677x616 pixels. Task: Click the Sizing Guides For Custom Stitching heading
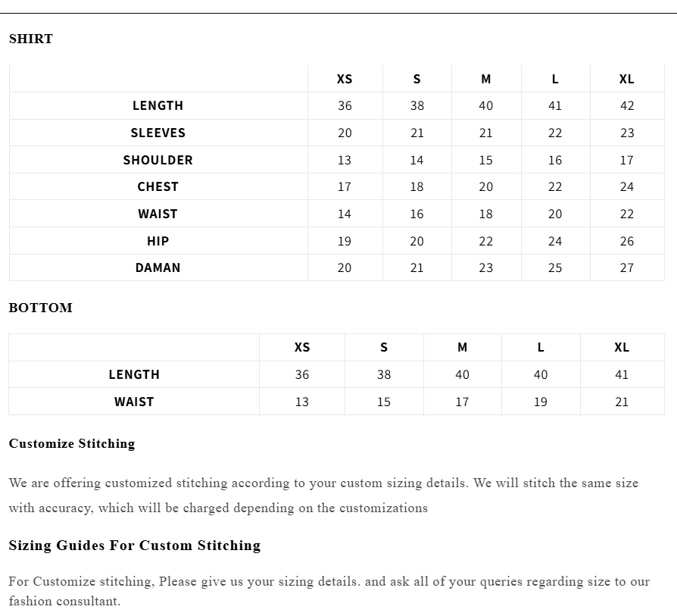click(135, 546)
